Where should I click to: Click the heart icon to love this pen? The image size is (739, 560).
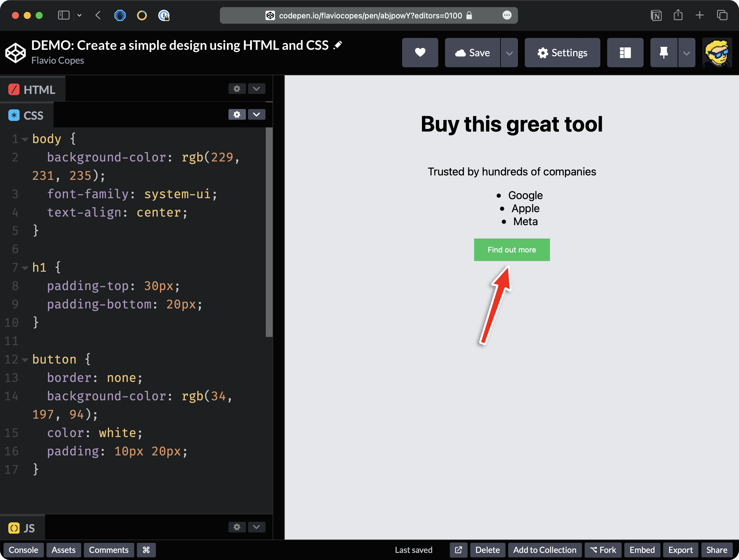pyautogui.click(x=420, y=52)
